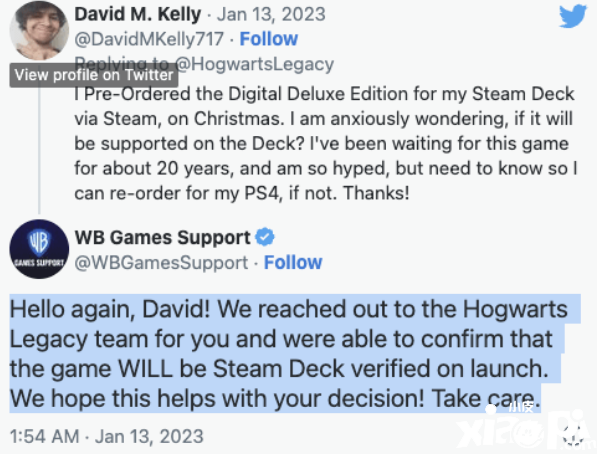Click the vertical thread line connecting the tweets
The image size is (599, 454).
point(39,150)
